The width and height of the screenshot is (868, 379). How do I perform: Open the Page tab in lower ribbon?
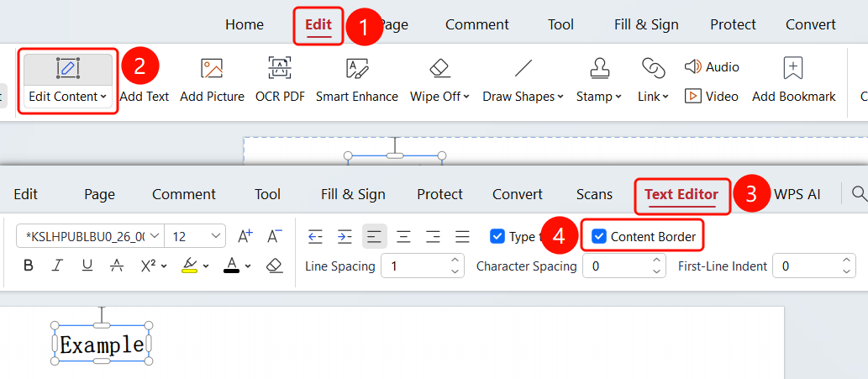point(100,194)
